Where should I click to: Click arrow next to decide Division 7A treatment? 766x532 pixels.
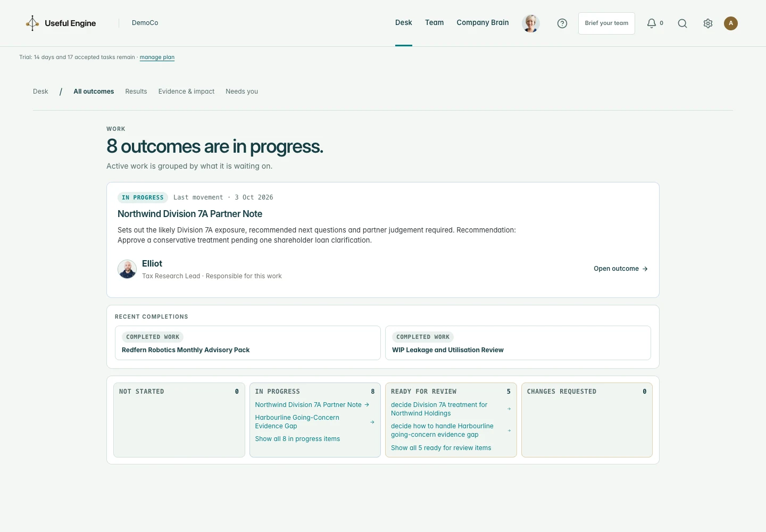coord(509,409)
